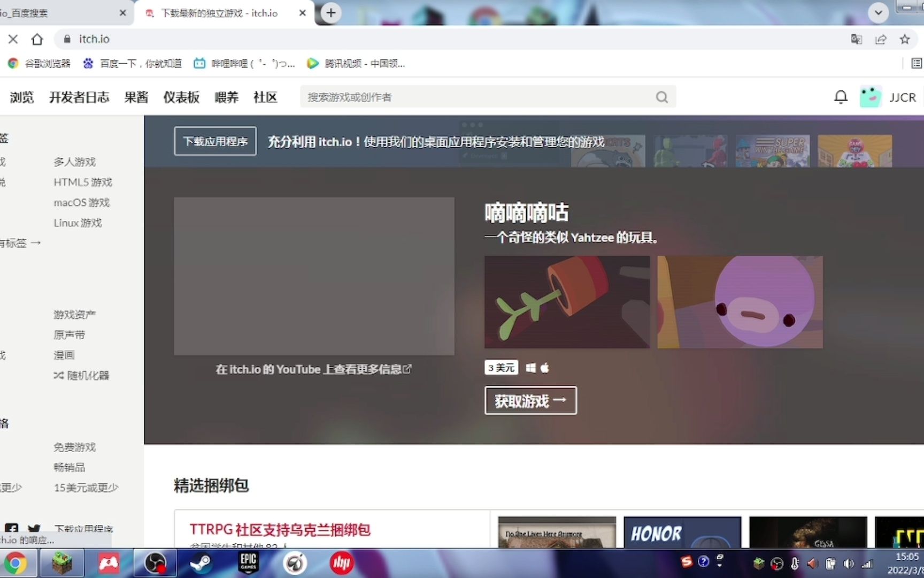Open the network signal tray icon
The height and width of the screenshot is (578, 924).
point(867,564)
